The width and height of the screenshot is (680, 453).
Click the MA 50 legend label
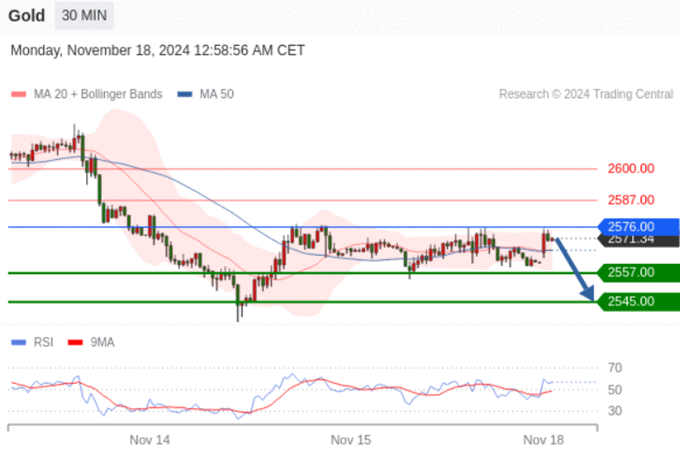pyautogui.click(x=216, y=94)
